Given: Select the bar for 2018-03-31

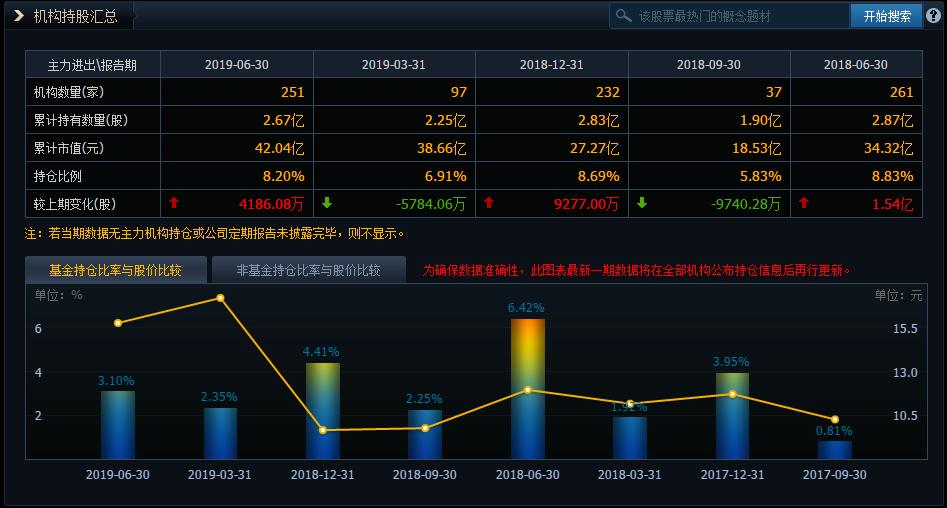Looking at the screenshot, I should coord(630,438).
